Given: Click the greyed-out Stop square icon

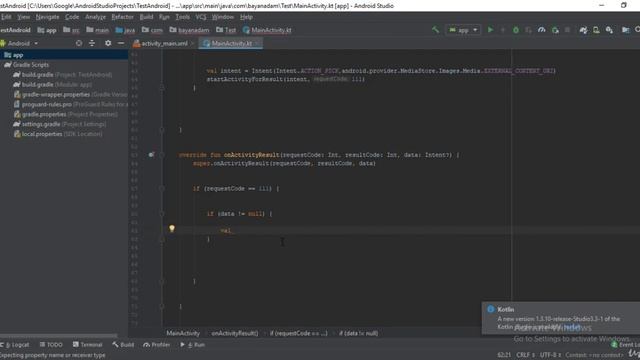Looking at the screenshot, I should tap(567, 30).
